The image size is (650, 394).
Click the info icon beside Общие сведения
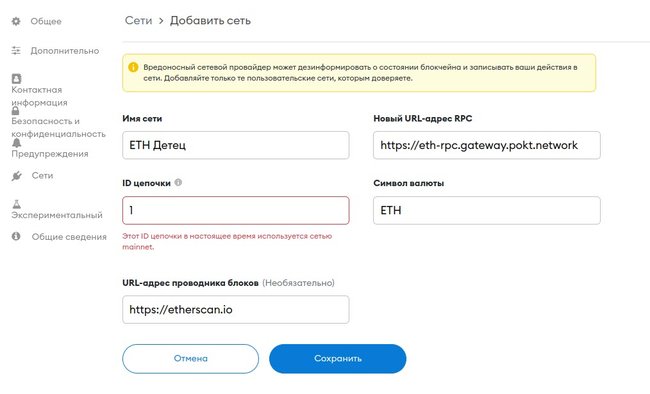click(16, 236)
